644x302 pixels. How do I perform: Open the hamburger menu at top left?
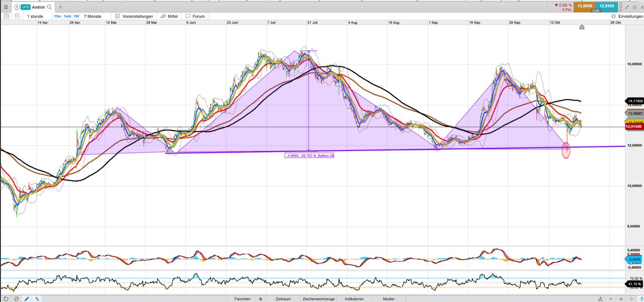coord(6,7)
